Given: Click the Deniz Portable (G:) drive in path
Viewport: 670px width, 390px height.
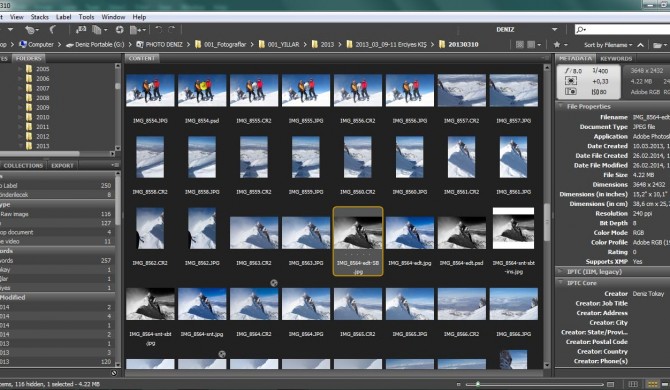Looking at the screenshot, I should point(95,44).
